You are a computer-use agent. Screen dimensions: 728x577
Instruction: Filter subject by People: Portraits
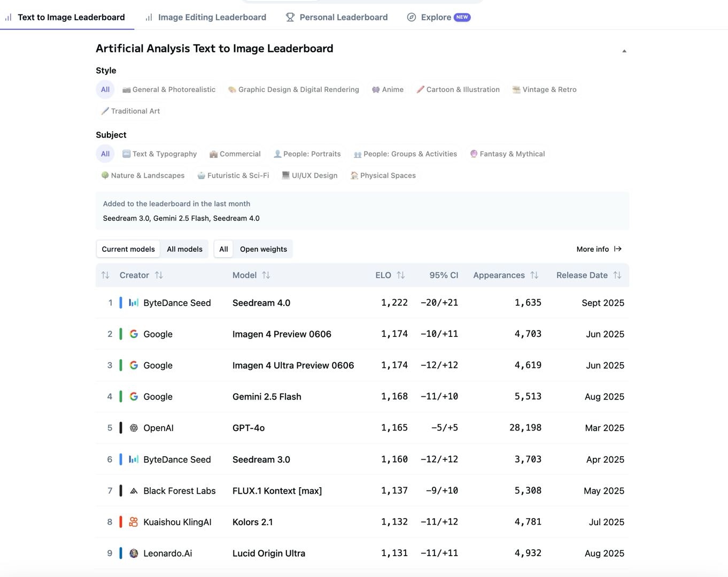click(x=307, y=153)
